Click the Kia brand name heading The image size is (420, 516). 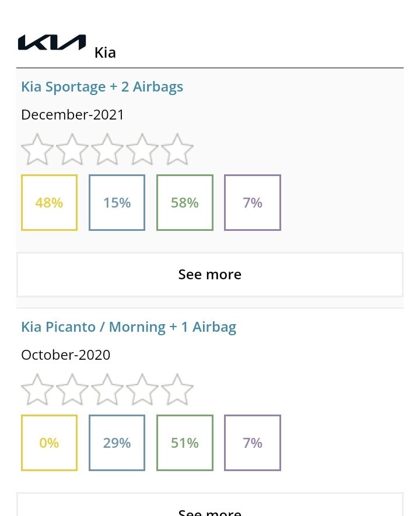point(105,52)
